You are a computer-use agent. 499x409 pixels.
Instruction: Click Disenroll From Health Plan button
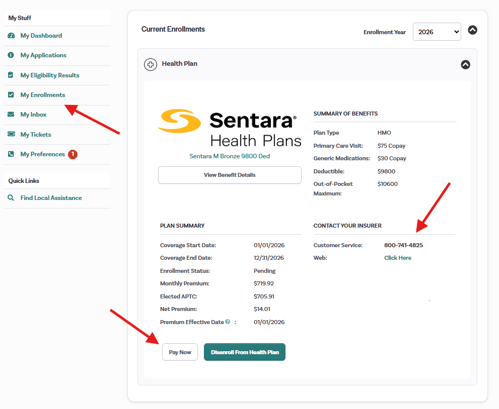pos(245,352)
